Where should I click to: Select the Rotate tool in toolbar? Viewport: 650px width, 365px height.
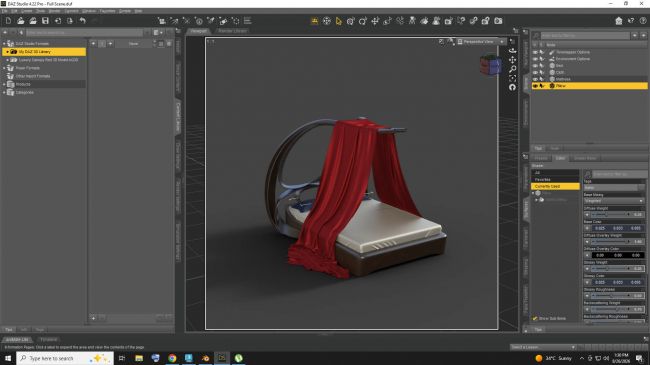[363, 21]
